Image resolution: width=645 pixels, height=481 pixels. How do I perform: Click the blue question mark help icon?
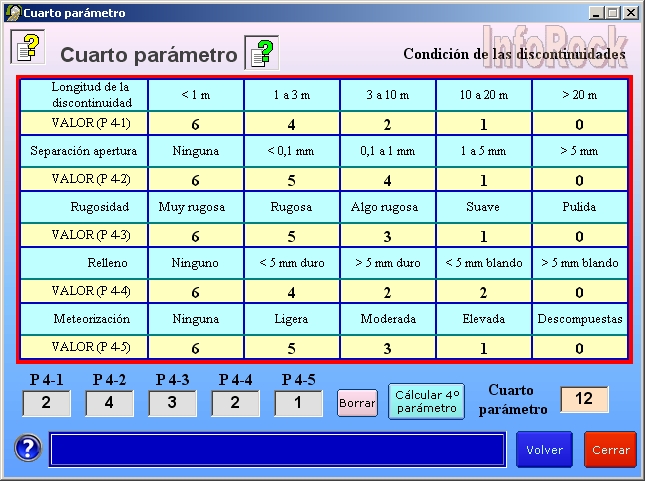coord(28,449)
